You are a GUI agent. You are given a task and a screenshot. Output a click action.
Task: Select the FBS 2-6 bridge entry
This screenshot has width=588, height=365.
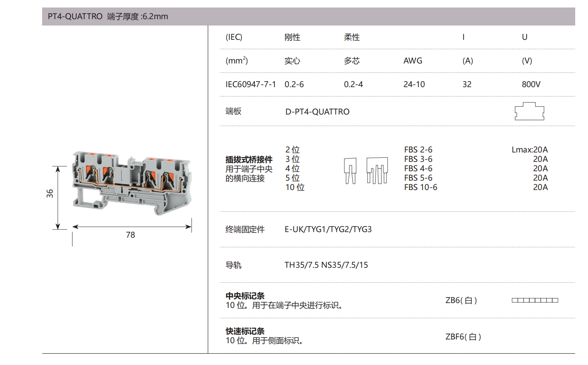(418, 149)
